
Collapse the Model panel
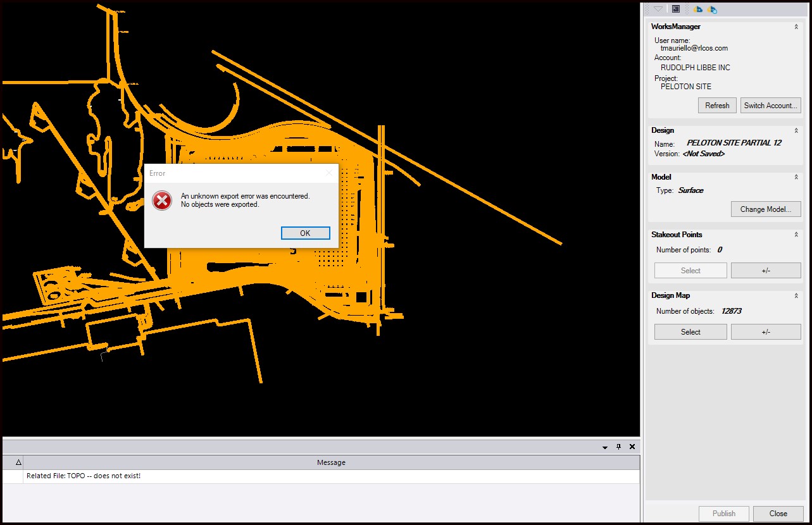tap(796, 177)
